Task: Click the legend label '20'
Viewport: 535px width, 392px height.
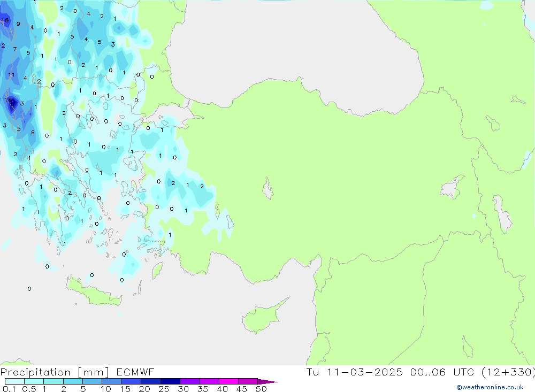Action: coord(144,389)
